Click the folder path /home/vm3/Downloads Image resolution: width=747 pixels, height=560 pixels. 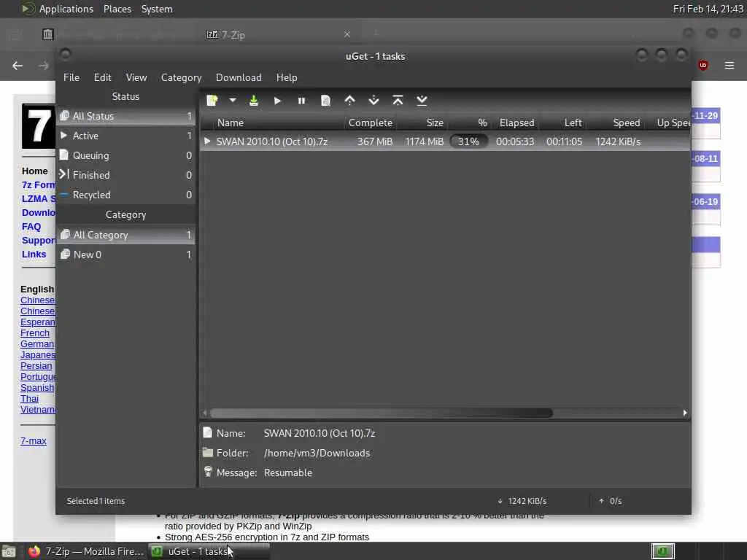pyautogui.click(x=317, y=454)
